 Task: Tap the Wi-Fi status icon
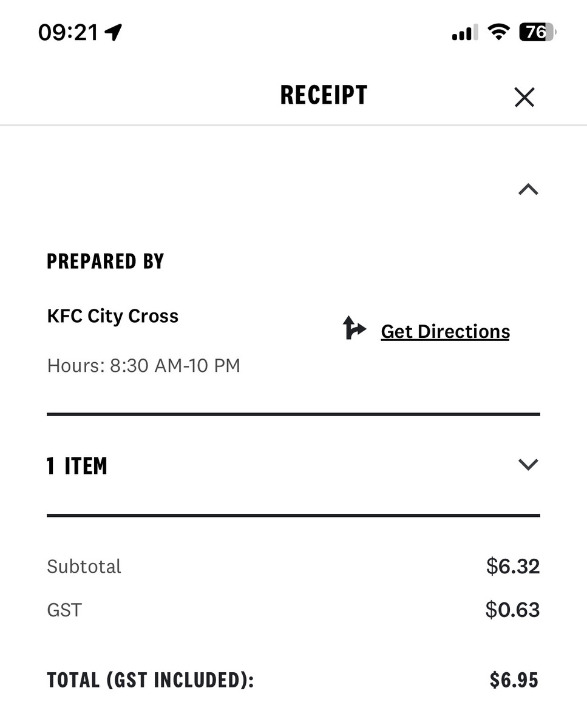[498, 32]
